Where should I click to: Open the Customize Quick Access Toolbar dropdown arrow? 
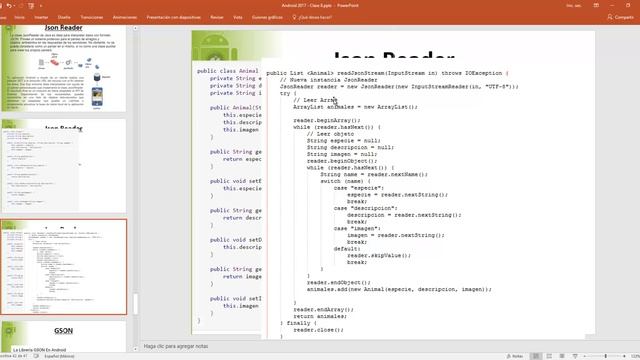point(41,6)
